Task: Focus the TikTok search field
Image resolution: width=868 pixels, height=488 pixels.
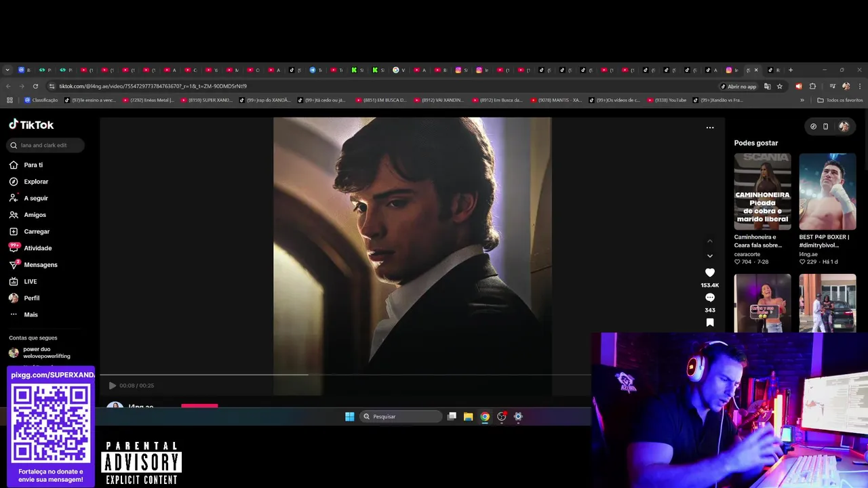Action: point(46,145)
